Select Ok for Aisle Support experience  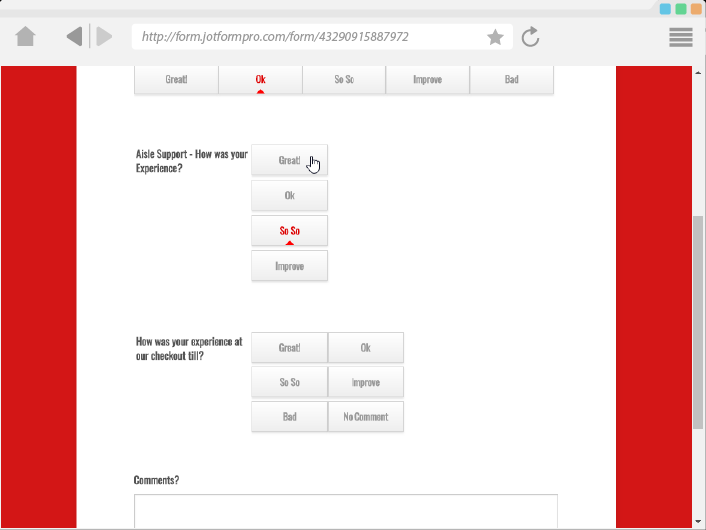click(x=289, y=195)
